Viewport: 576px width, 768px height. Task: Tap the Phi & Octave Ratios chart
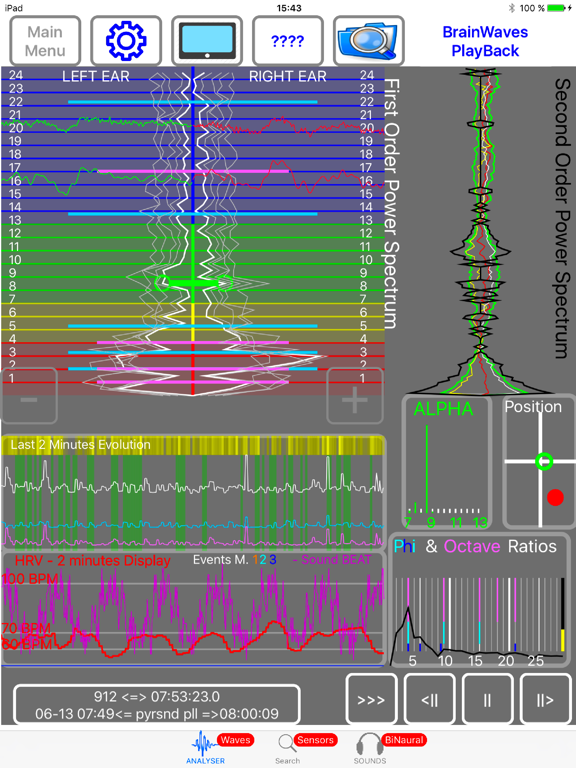tap(479, 600)
